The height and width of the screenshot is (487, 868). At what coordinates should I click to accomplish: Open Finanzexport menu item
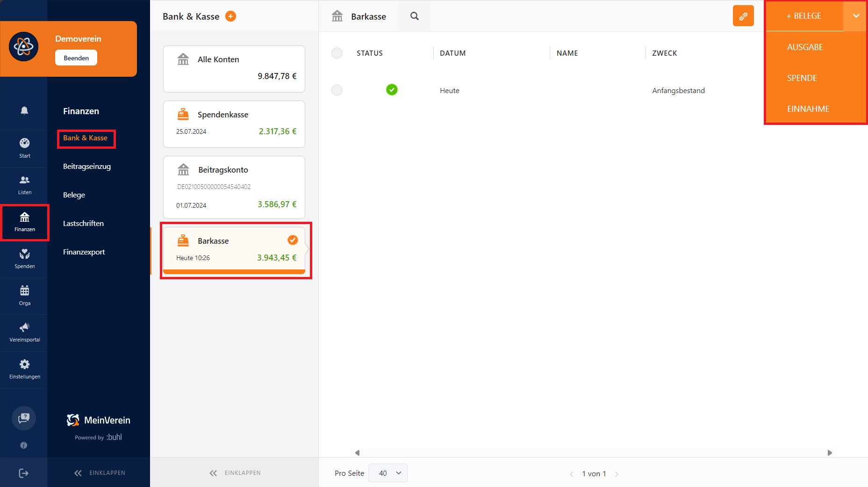tap(84, 252)
